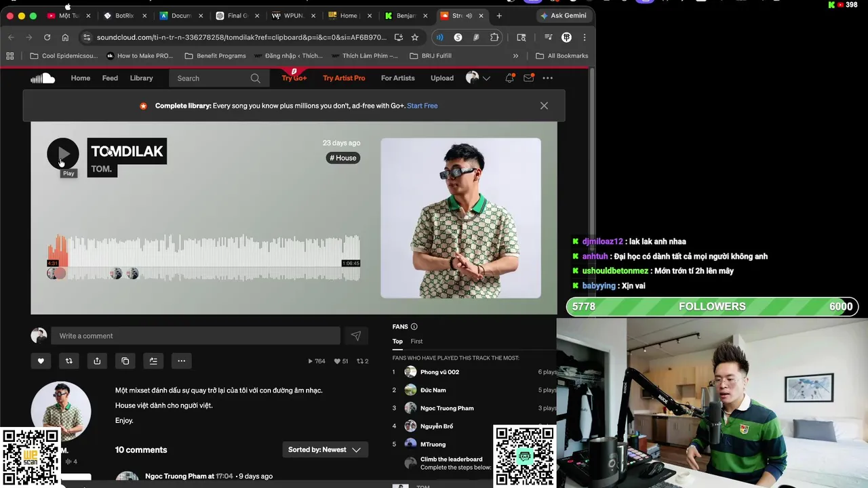Reload the page in Chrome

tap(47, 37)
